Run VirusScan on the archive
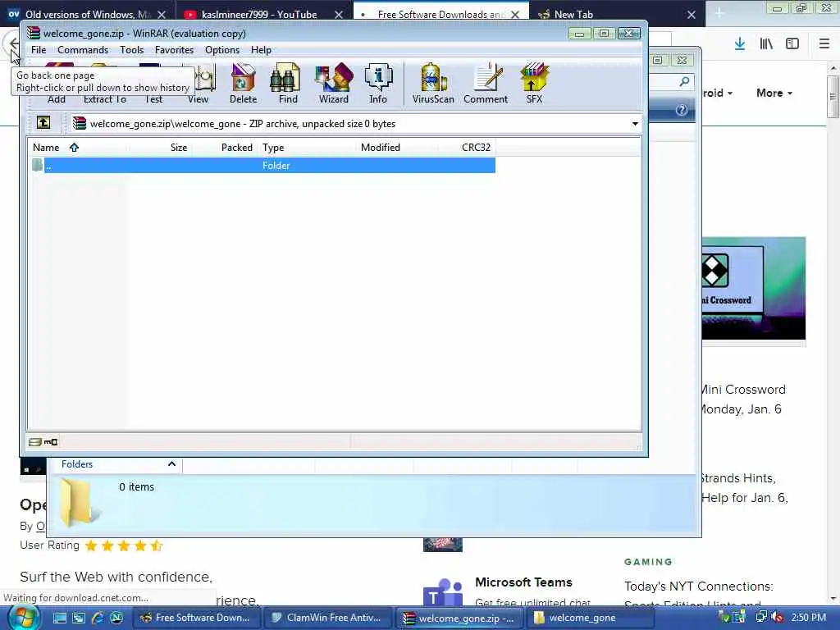 [433, 83]
